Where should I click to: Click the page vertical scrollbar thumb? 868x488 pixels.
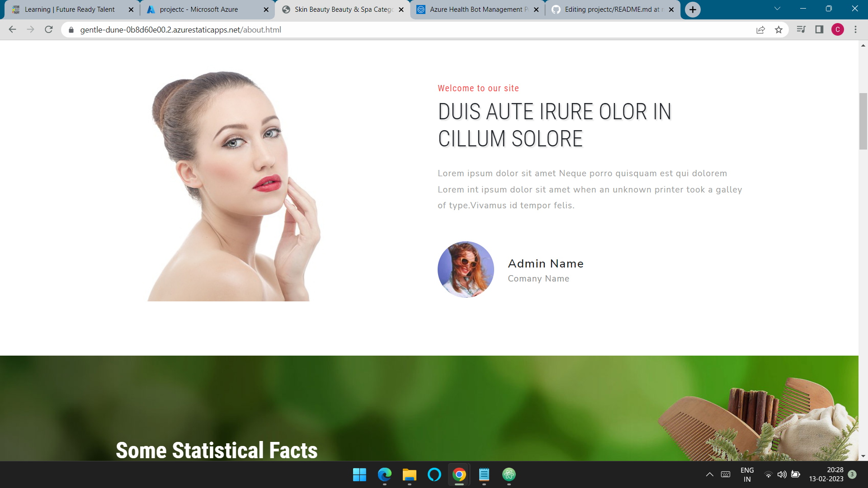point(863,121)
